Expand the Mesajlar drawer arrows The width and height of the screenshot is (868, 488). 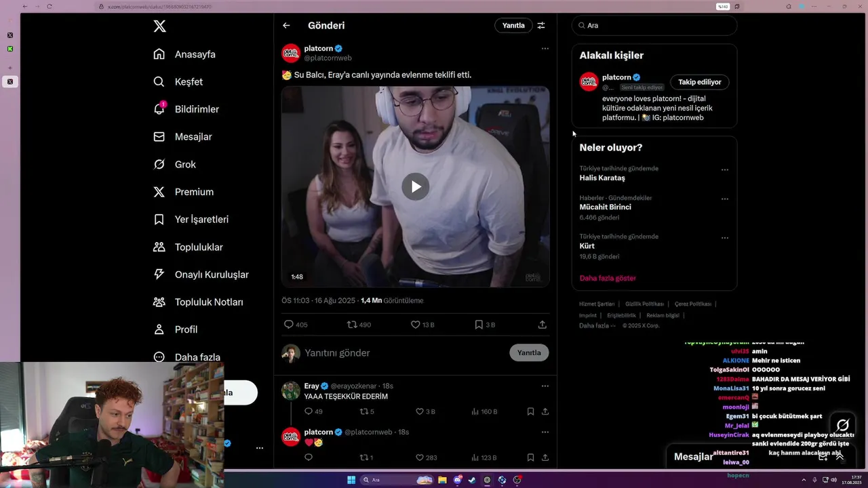pyautogui.click(x=840, y=457)
